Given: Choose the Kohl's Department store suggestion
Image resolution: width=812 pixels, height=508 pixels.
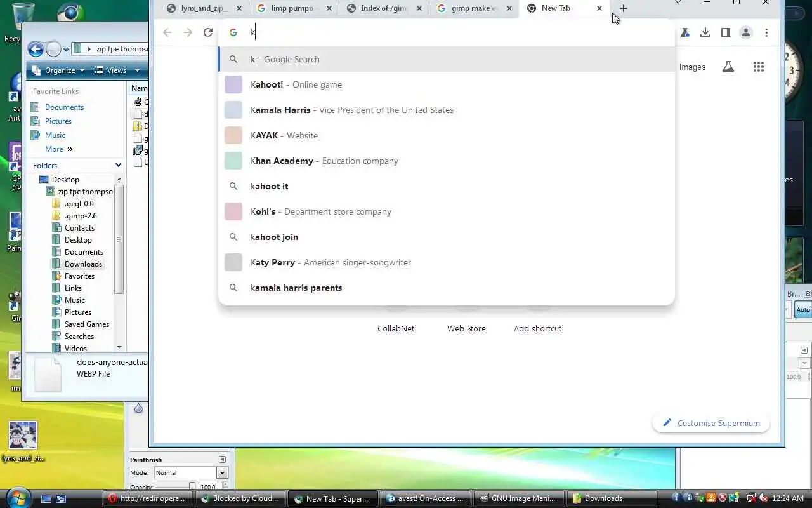Looking at the screenshot, I should [x=447, y=211].
